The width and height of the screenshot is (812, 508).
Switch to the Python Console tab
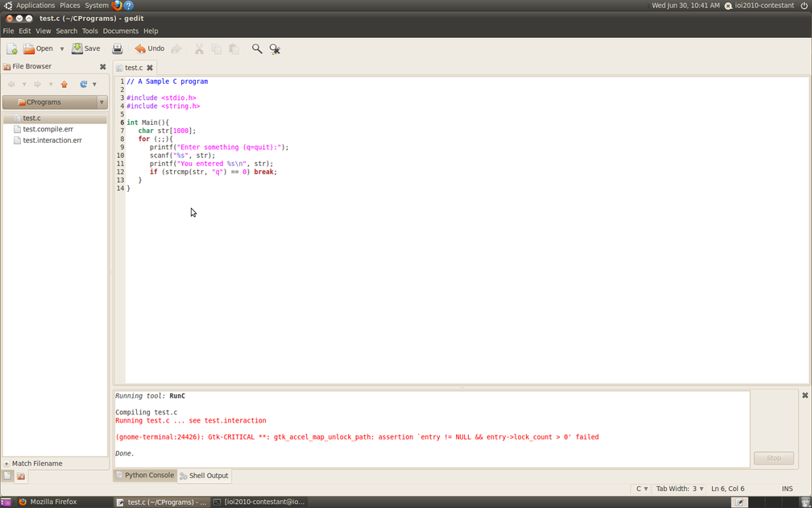[x=145, y=476]
